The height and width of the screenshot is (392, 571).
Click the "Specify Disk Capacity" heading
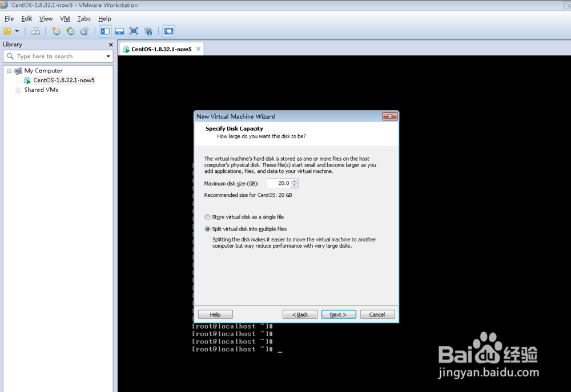click(234, 128)
